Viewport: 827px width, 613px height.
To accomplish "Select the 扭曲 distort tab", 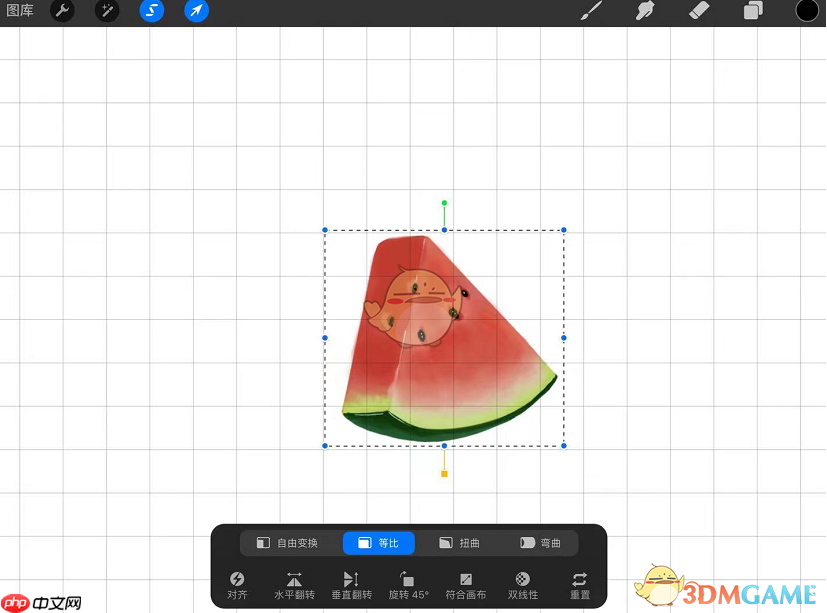I will coord(459,543).
